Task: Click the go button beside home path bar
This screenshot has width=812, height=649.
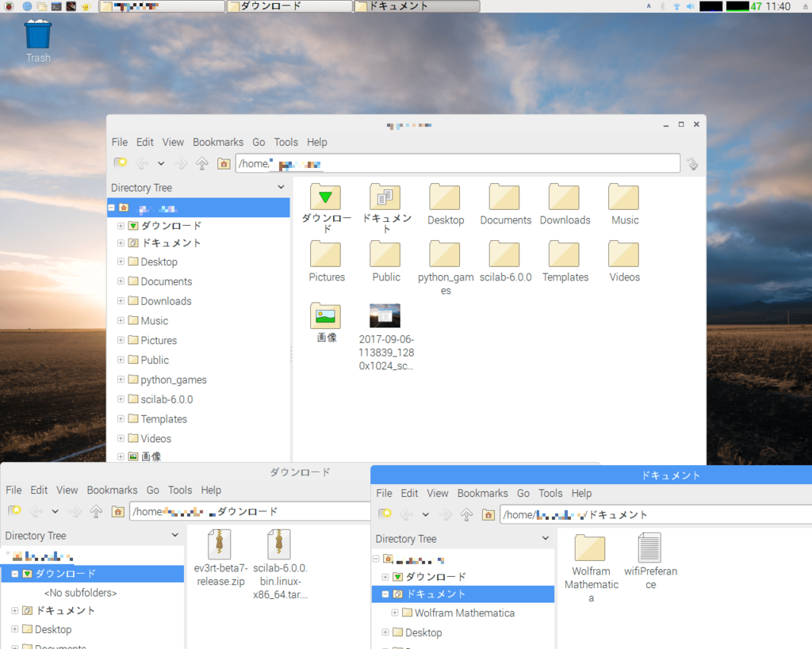Action: (x=692, y=163)
